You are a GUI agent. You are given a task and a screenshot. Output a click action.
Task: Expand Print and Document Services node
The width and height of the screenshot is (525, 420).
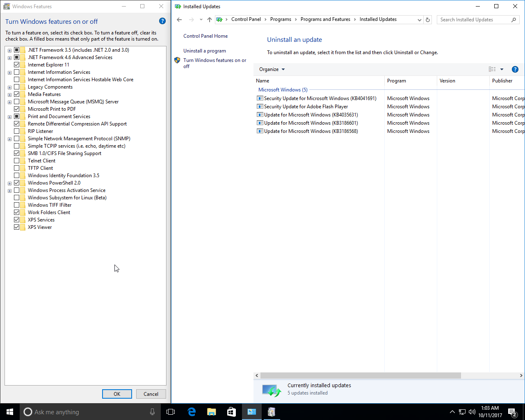(x=9, y=117)
